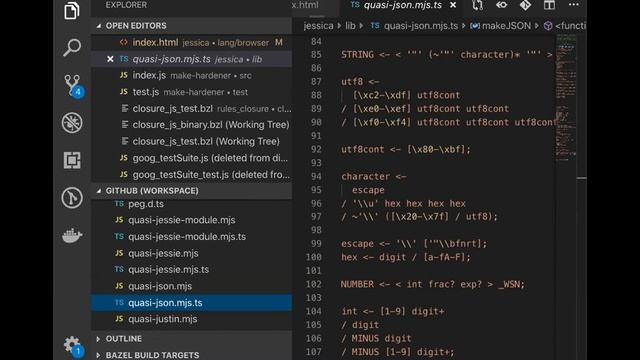640x360 pixels.
Task: Open closure_js_test.bzl (Working Tree)
Action: click(191, 141)
